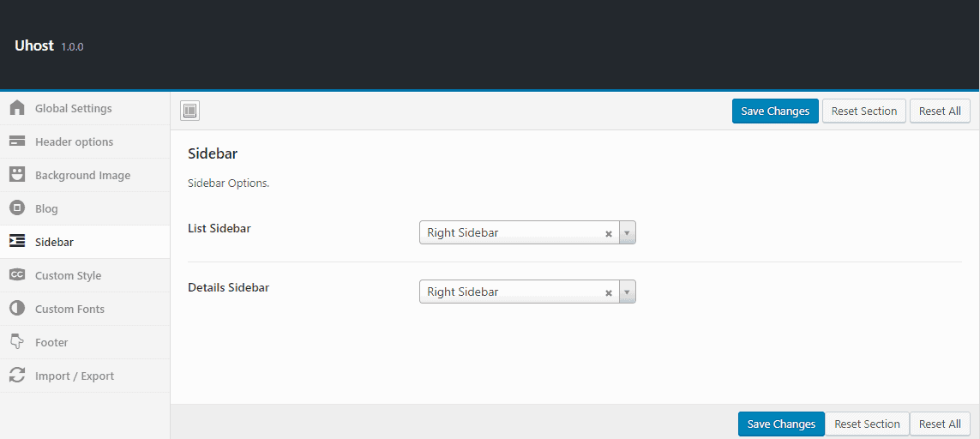Click the Custom Fonts half-circle icon
Image resolution: width=980 pixels, height=439 pixels.
(17, 309)
